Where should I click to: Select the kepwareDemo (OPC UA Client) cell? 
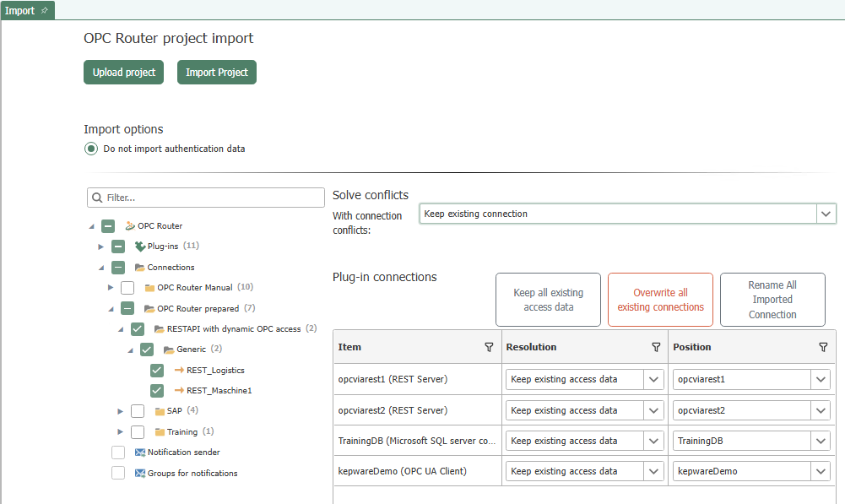pyautogui.click(x=418, y=471)
